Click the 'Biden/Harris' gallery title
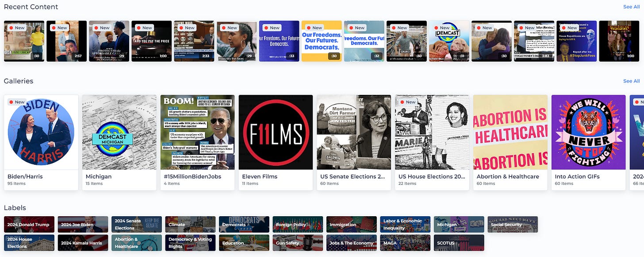Screen dimensions: 644x257 pyautogui.click(x=25, y=176)
